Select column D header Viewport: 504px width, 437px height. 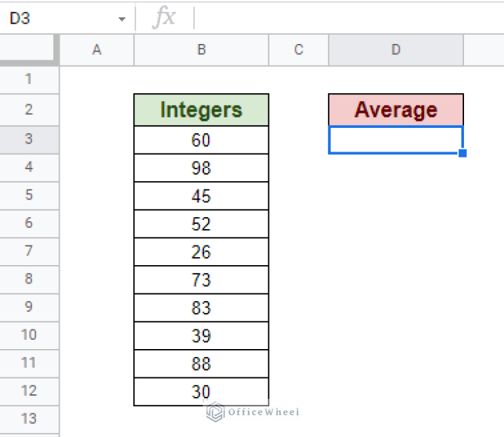coord(396,50)
